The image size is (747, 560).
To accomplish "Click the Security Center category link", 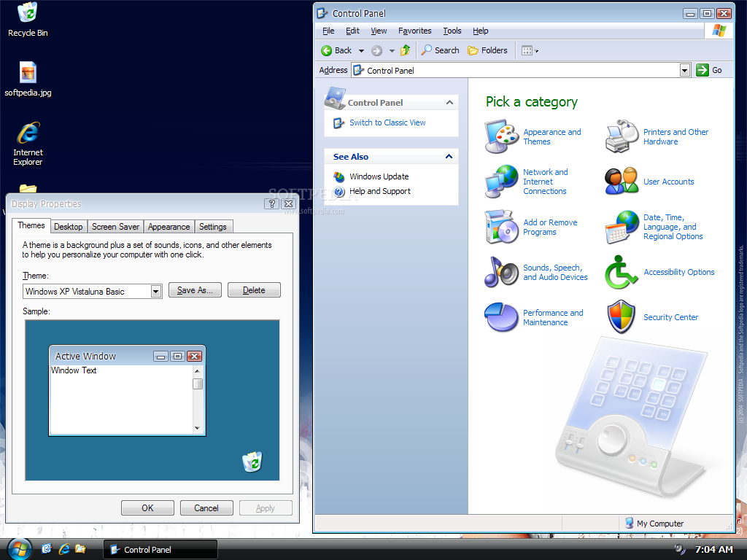I will click(x=671, y=318).
